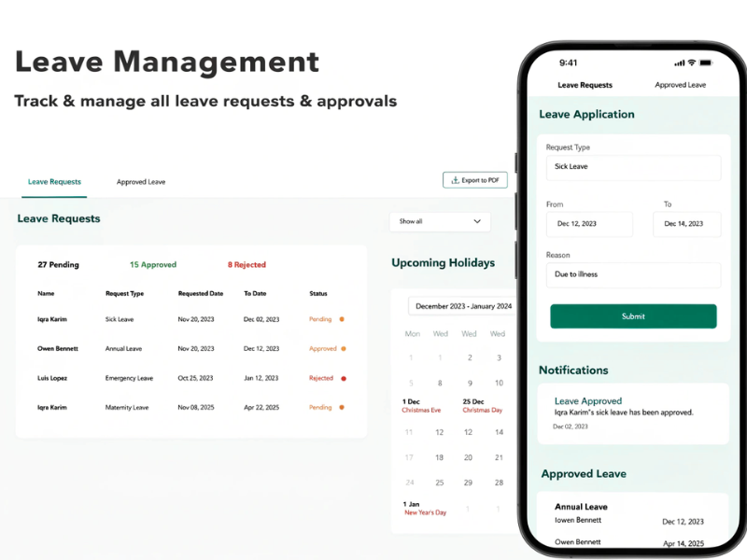The width and height of the screenshot is (747, 560).
Task: Click the orange pending dot on Iqra Karim's row
Action: pyautogui.click(x=344, y=319)
